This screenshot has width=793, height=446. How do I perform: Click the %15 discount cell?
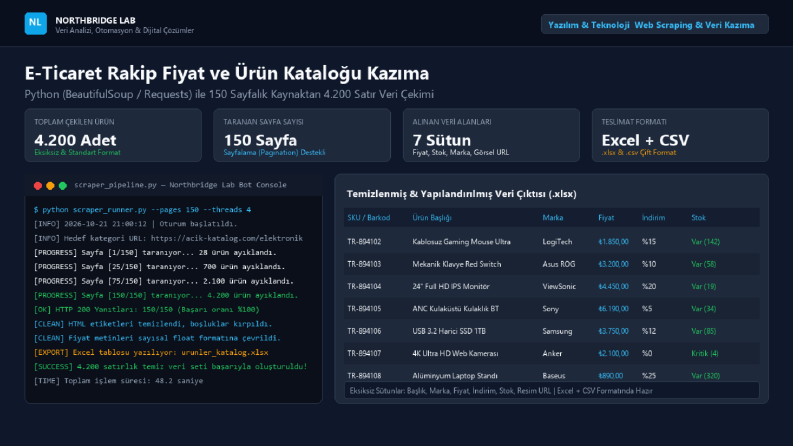click(649, 242)
